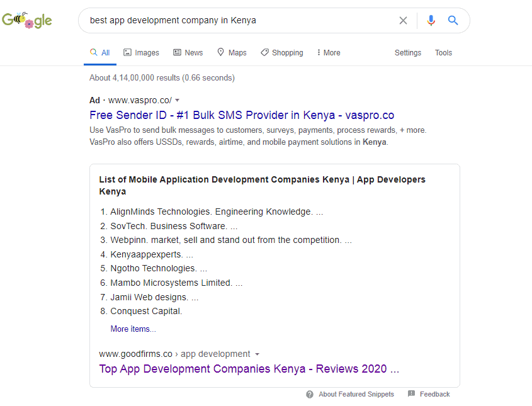Screen dimensions: 532x406
Task: Open the News tab
Action: coord(188,53)
